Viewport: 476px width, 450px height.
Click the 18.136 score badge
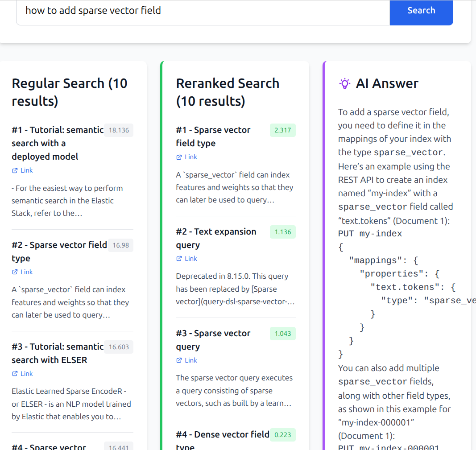coord(119,130)
